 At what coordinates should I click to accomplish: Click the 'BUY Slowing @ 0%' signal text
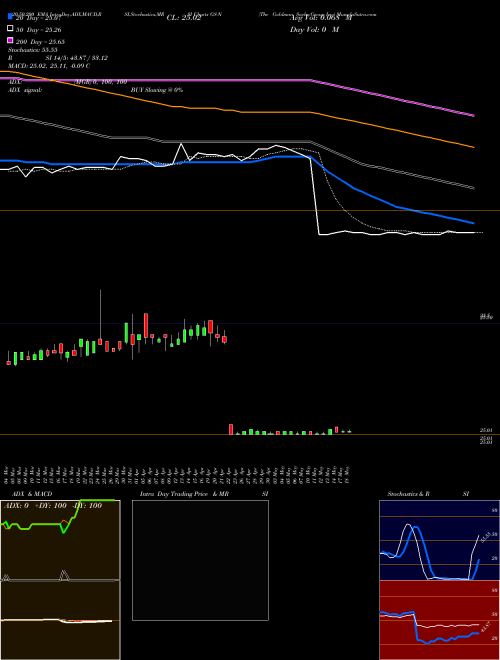pyautogui.click(x=157, y=90)
